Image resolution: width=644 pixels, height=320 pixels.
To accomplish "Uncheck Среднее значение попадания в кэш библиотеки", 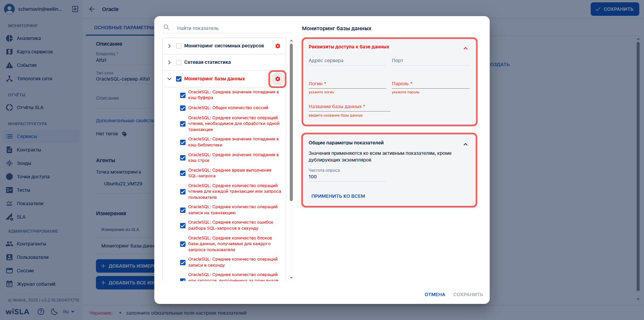I will 183,142.
